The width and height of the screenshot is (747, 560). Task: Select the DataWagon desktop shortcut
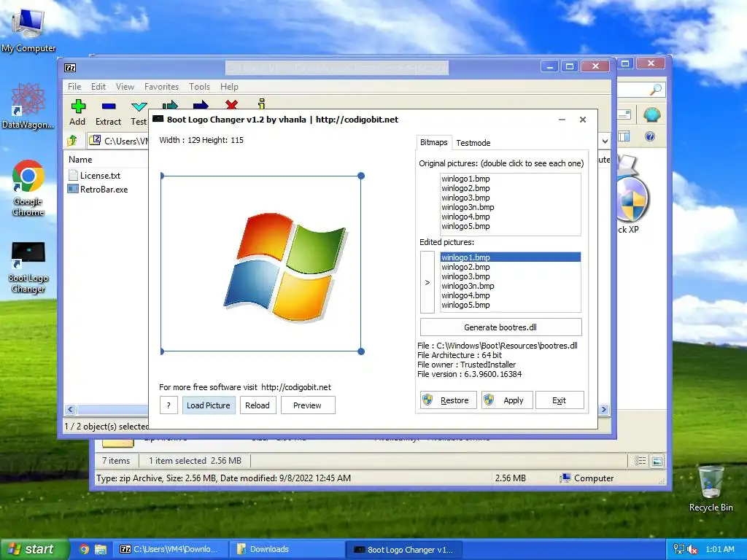28,106
